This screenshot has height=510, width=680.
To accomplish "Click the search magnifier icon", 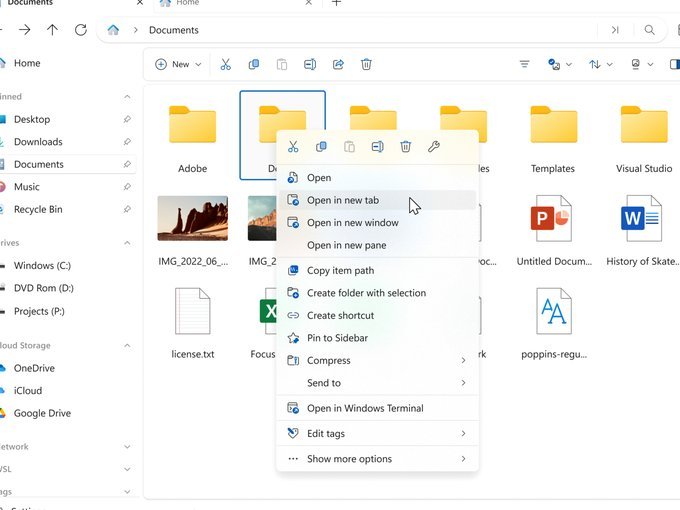I will [x=649, y=30].
